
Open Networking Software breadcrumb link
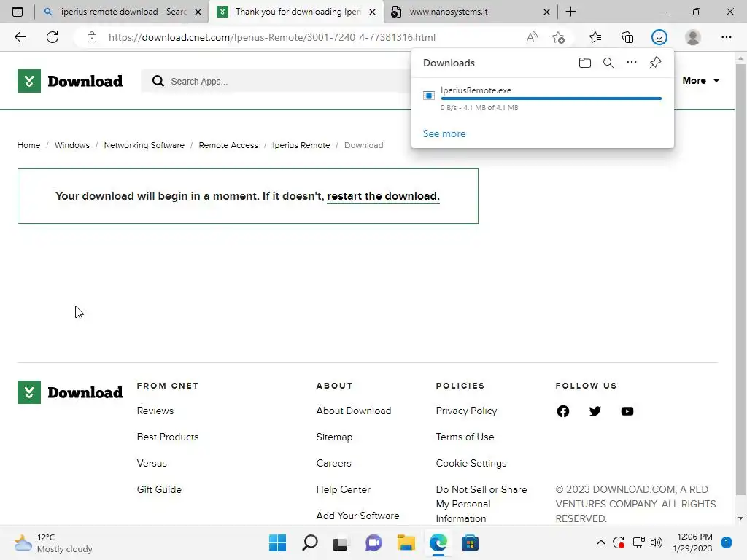144,145
